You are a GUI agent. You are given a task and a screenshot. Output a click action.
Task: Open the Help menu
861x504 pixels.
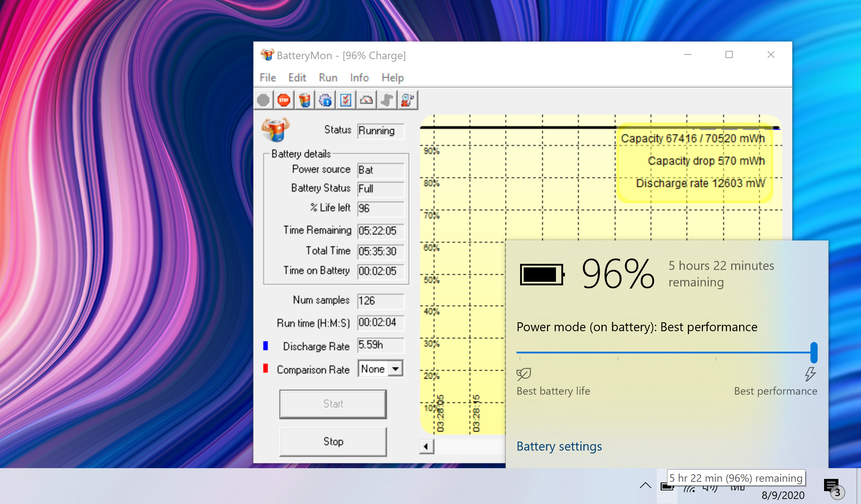[x=393, y=77]
